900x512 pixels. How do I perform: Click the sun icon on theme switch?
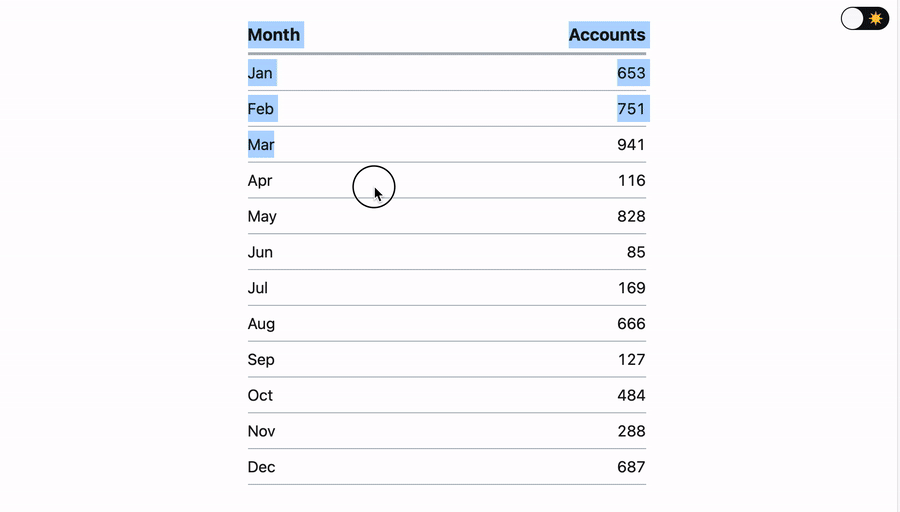point(876,18)
